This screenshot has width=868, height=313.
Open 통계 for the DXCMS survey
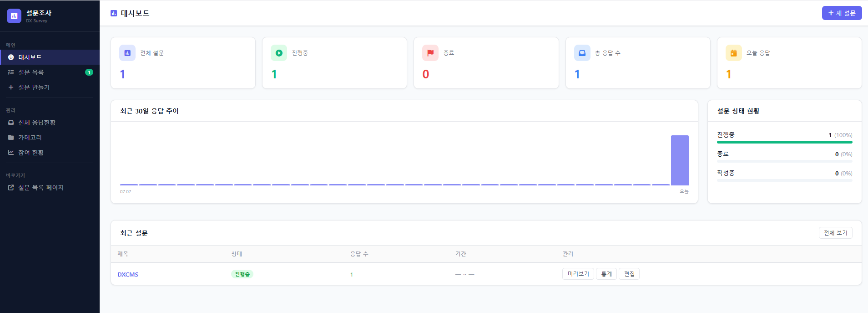click(x=606, y=274)
